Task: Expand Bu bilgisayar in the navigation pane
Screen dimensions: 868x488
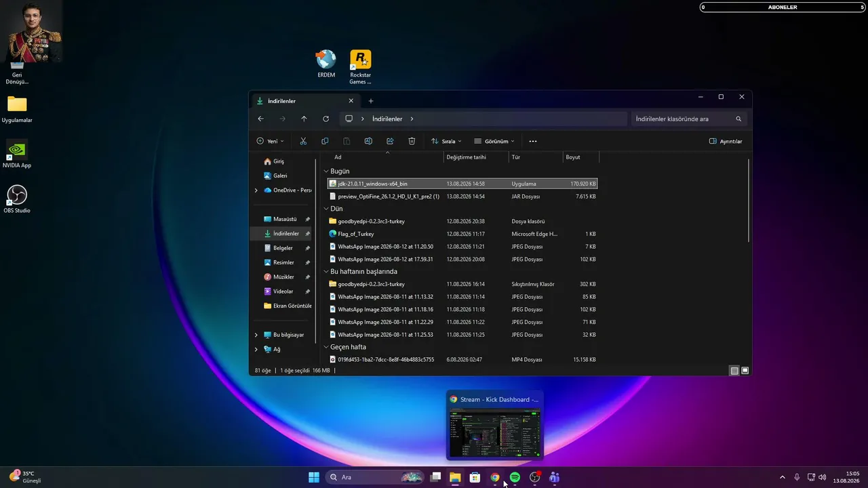Action: [256, 335]
